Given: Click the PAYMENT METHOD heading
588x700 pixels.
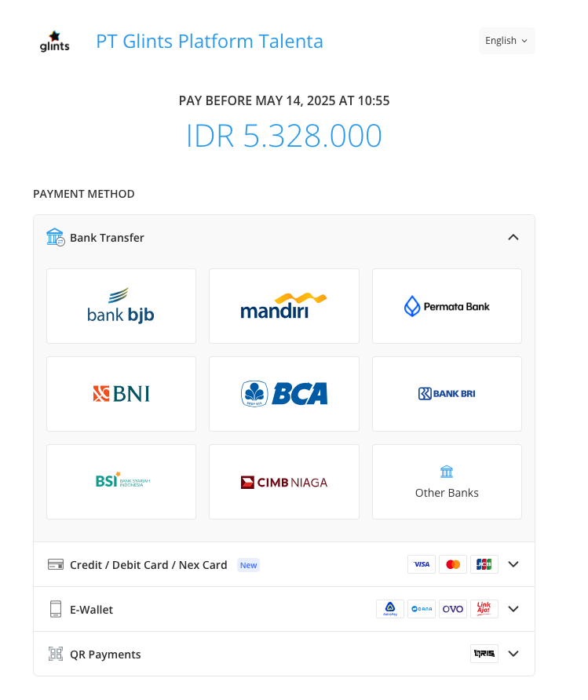Looking at the screenshot, I should (x=84, y=194).
